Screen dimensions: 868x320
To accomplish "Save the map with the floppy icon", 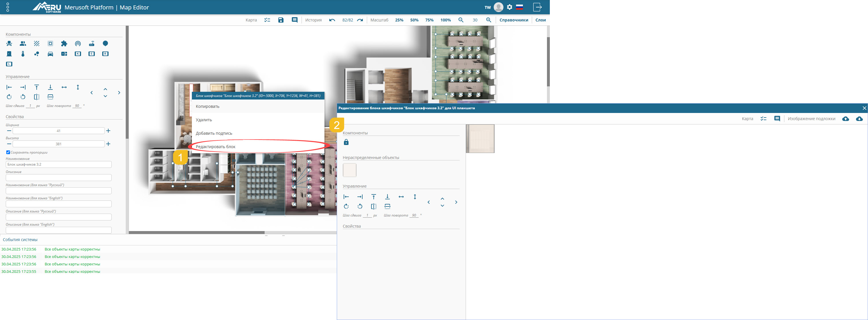I will [x=281, y=20].
